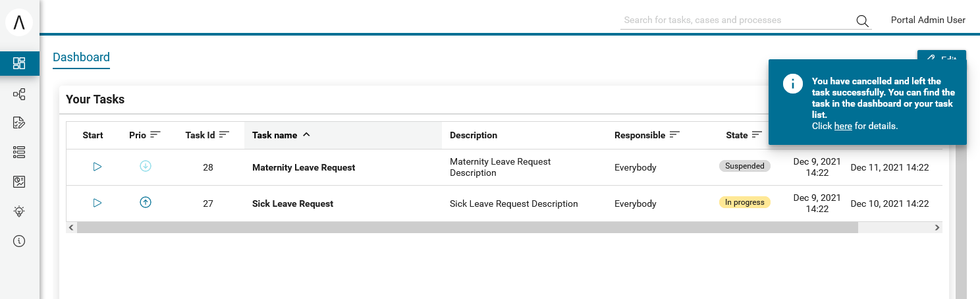Open the Cases list icon in sidebar
Image resolution: width=980 pixels, height=299 pixels.
pyautogui.click(x=19, y=152)
